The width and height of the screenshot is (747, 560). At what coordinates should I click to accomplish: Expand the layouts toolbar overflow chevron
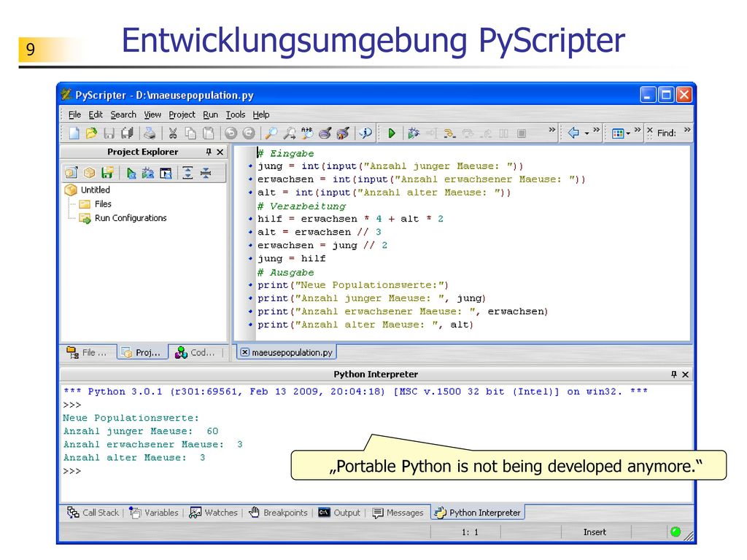click(x=638, y=130)
